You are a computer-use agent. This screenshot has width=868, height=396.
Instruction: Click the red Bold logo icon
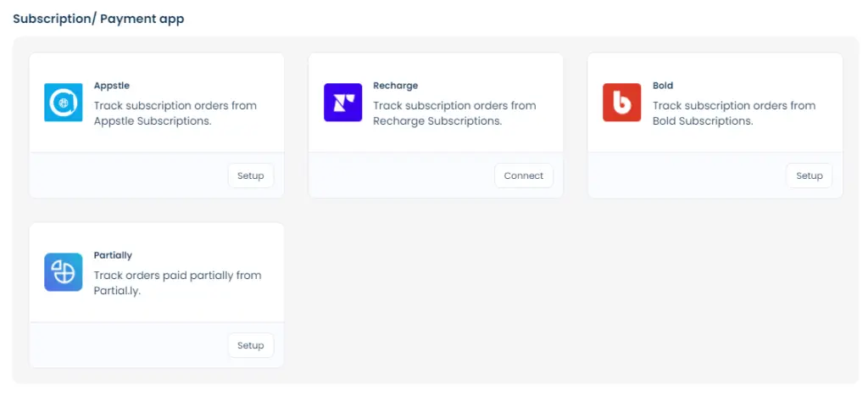tap(621, 103)
